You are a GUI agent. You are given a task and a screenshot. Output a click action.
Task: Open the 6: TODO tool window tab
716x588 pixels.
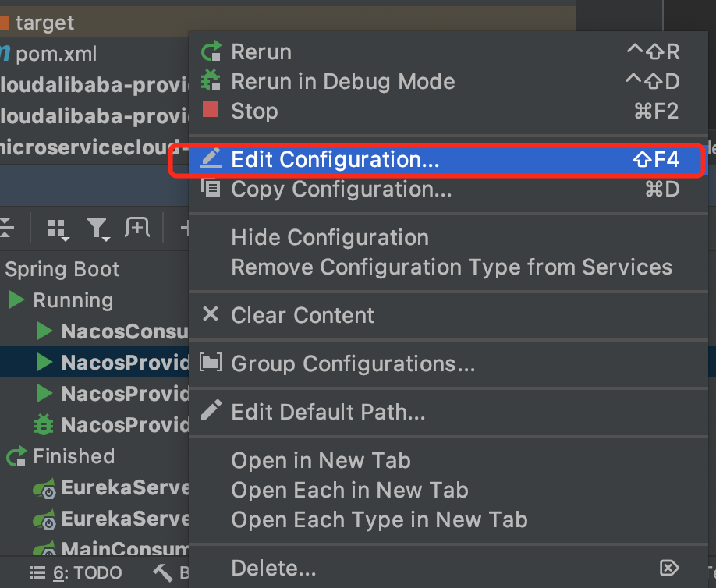tap(76, 573)
